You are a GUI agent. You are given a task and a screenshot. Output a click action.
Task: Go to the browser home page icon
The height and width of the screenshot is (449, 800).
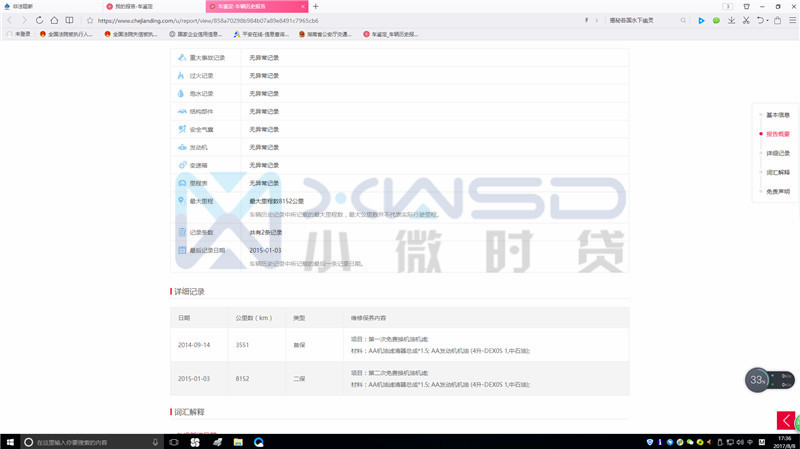[54, 20]
